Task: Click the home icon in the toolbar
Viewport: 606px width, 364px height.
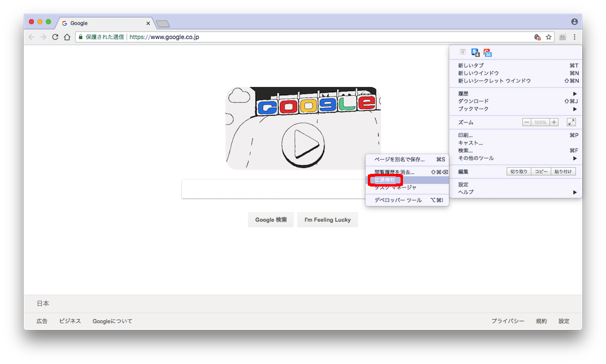Action: [x=67, y=36]
